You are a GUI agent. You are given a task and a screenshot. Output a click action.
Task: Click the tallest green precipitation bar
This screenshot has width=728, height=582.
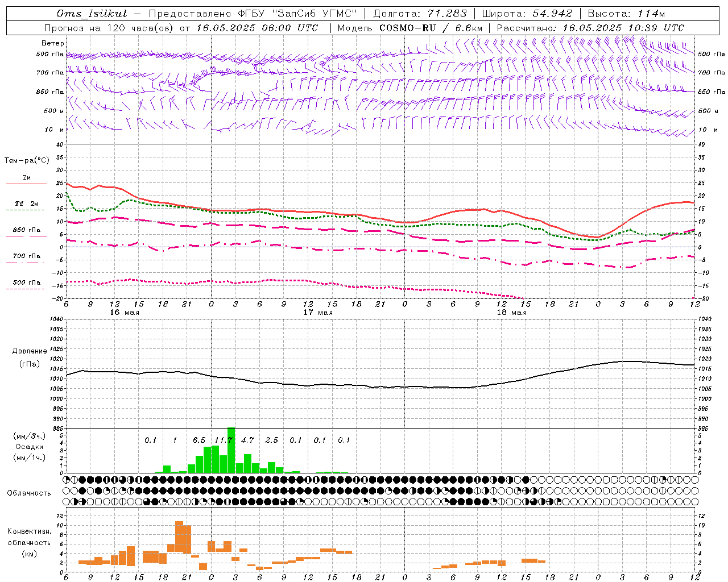click(x=231, y=450)
